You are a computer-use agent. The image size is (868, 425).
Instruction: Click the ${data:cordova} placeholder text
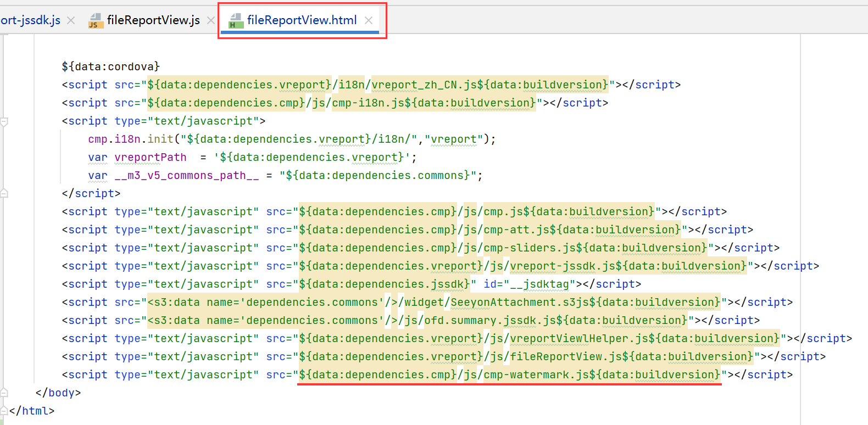pos(110,66)
